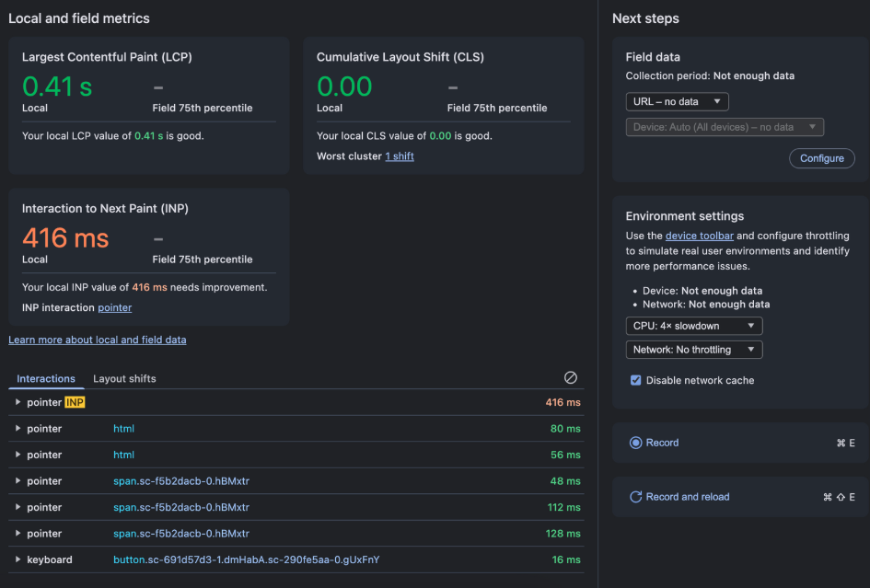Open the Device field data dropdown
Viewport: 870px width, 588px height.
click(725, 127)
